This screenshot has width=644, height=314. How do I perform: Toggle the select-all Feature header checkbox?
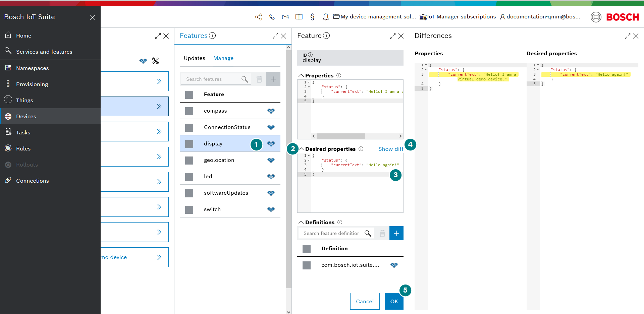[x=189, y=95]
